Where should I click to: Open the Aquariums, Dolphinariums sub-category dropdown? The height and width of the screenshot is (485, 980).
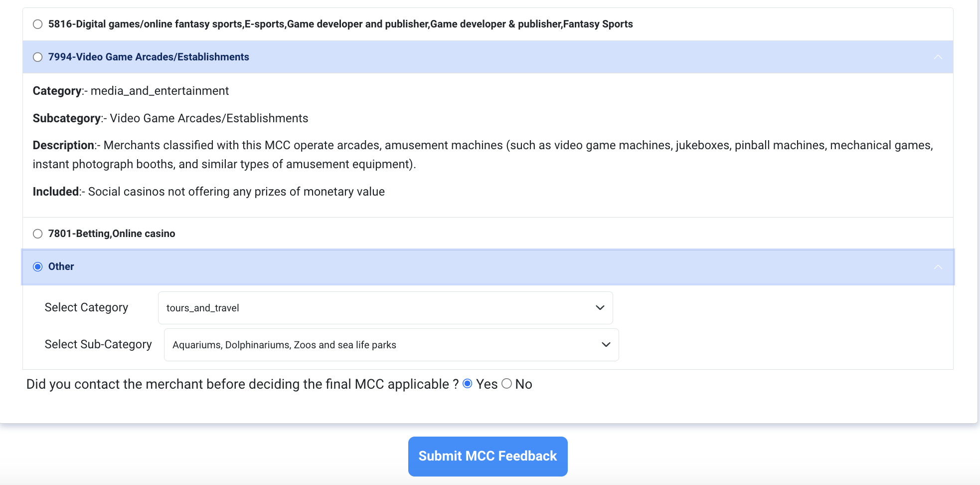pos(391,345)
